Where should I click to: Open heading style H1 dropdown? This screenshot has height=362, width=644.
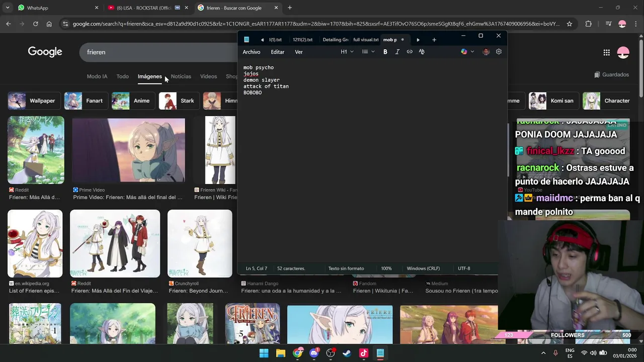(347, 52)
